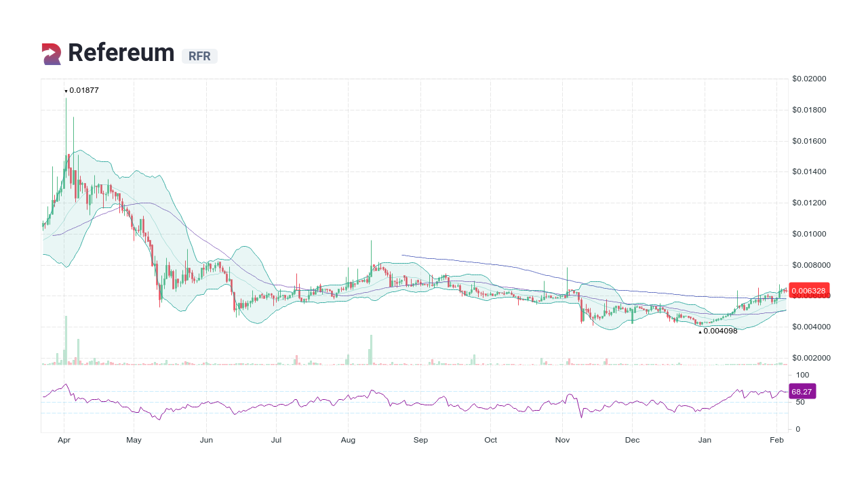Viewport: 868px width, 488px height.
Task: Click the 0.004098 low price label
Action: tap(720, 331)
